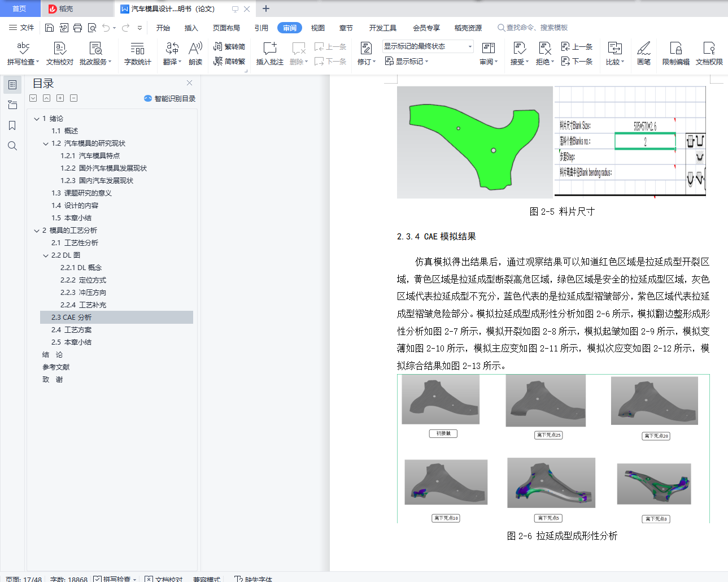Collapse the '2.2 DL 图' outline node

(46, 255)
